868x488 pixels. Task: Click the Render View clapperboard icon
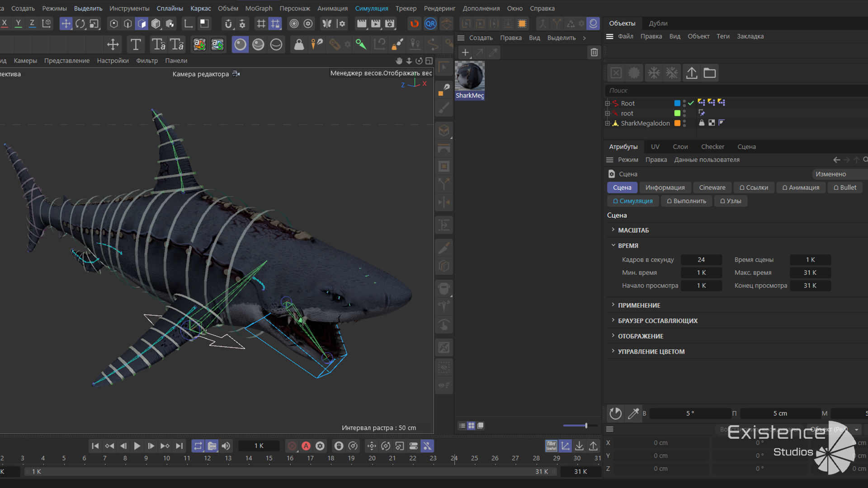[361, 23]
